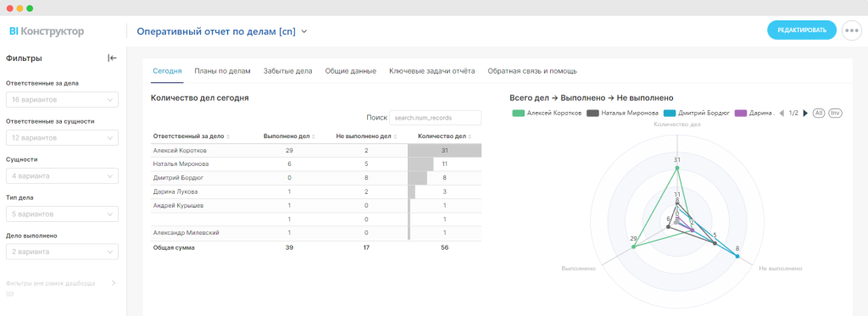Click the purple Дарина legend swatch

coord(740,113)
